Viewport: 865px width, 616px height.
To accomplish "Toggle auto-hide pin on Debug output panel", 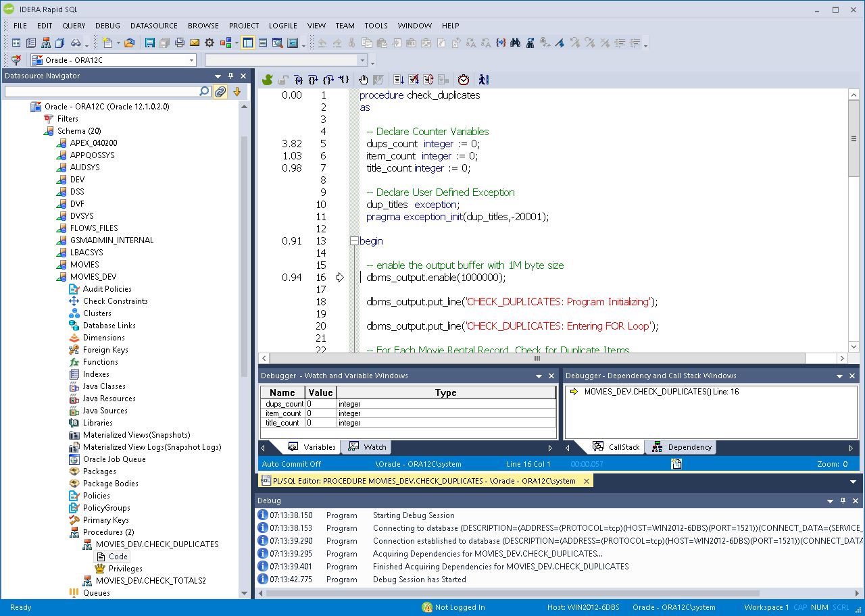I will point(843,500).
